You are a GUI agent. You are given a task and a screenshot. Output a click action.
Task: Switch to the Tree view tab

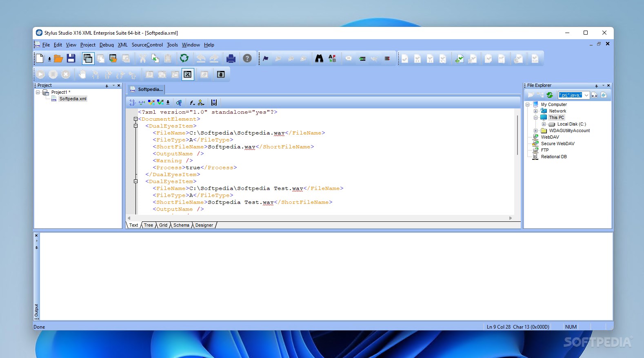point(149,225)
